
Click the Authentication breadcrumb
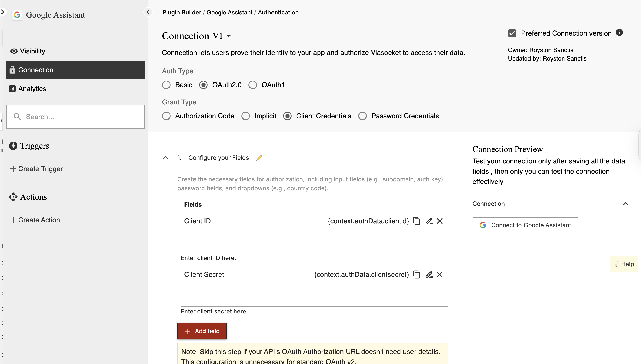point(278,12)
